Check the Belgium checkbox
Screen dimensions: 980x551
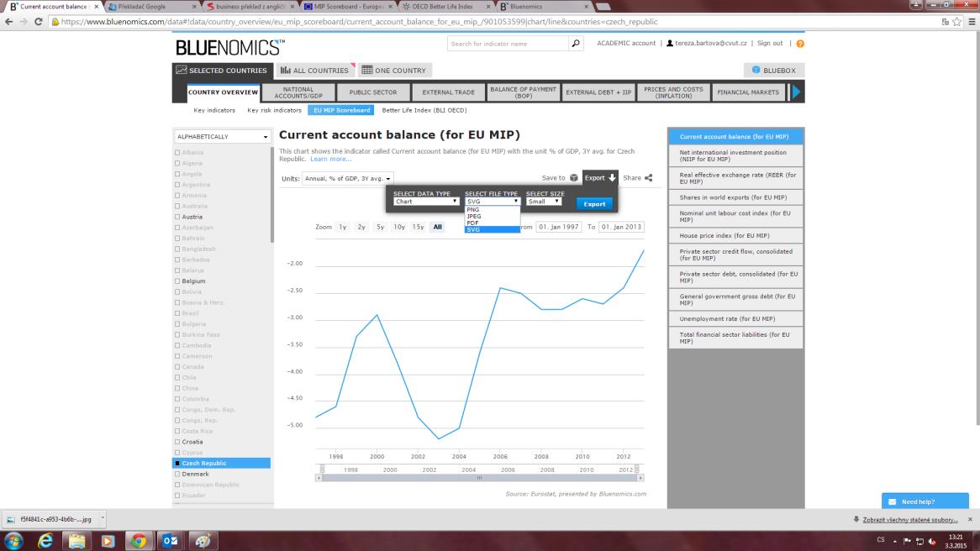pos(177,281)
